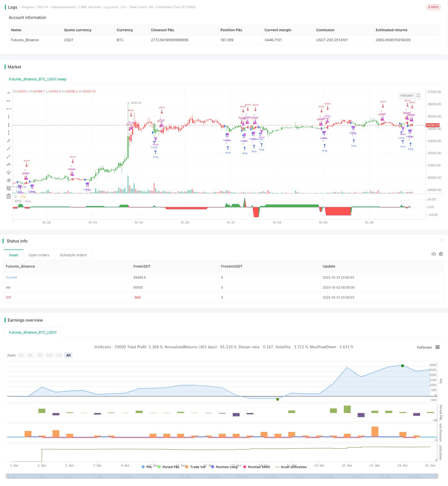
Task: Select the price line 123 tool
Action: coord(9,164)
